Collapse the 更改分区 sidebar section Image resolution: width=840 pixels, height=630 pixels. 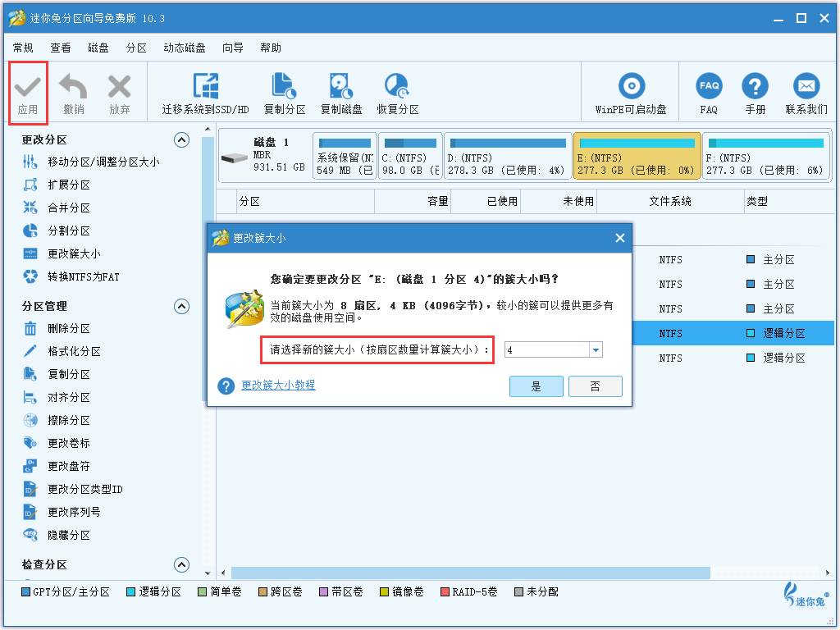pyautogui.click(x=181, y=140)
